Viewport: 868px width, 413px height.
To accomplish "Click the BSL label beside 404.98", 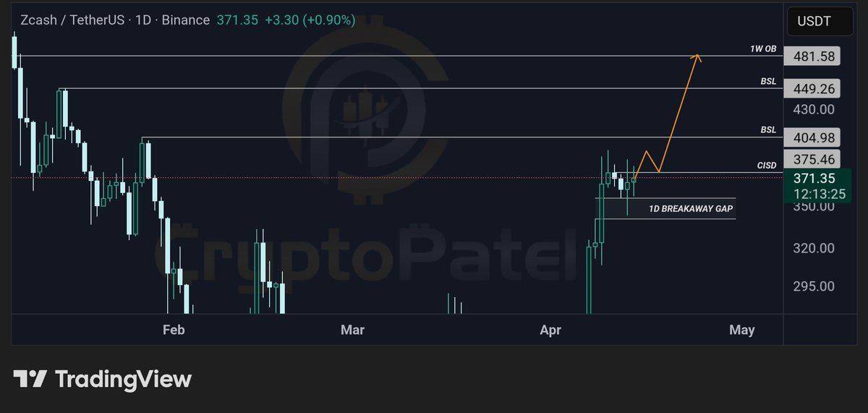I will (x=768, y=130).
